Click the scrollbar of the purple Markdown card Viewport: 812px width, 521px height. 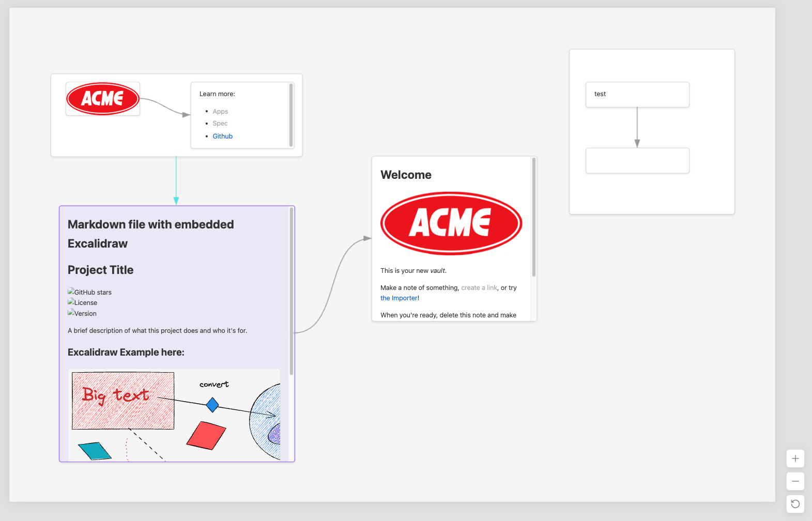pos(292,291)
